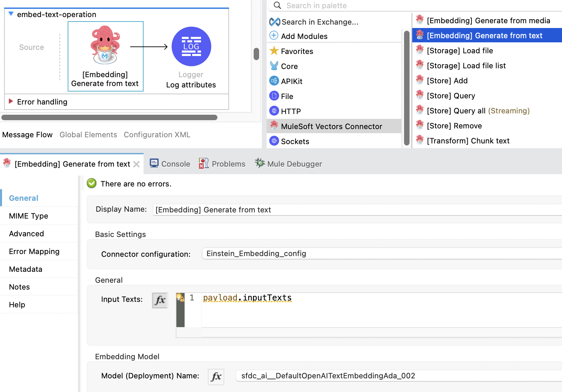562x392 pixels.
Task: Toggle fx expression mode for Model Name
Action: point(216,377)
